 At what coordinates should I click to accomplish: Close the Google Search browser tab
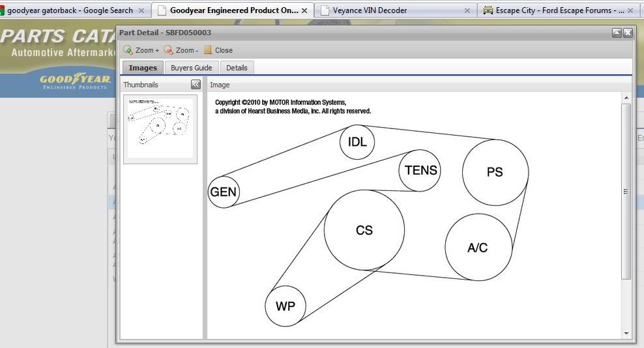[x=141, y=10]
